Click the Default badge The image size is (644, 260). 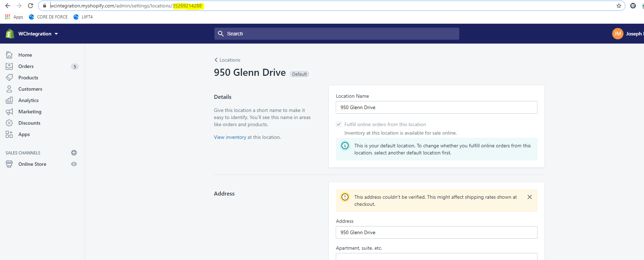[x=299, y=74]
